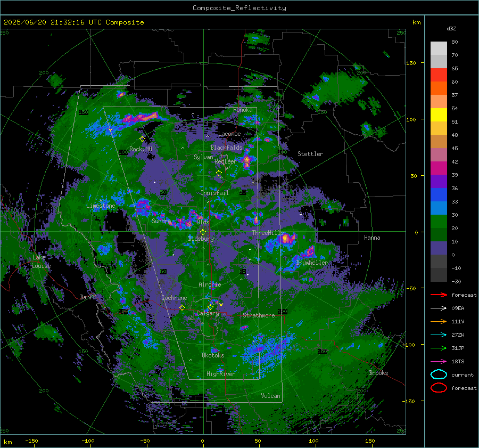Click the Calgary city label

pos(208,313)
